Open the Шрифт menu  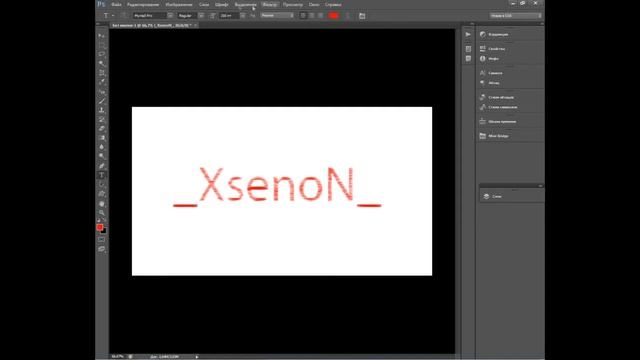[222, 4]
